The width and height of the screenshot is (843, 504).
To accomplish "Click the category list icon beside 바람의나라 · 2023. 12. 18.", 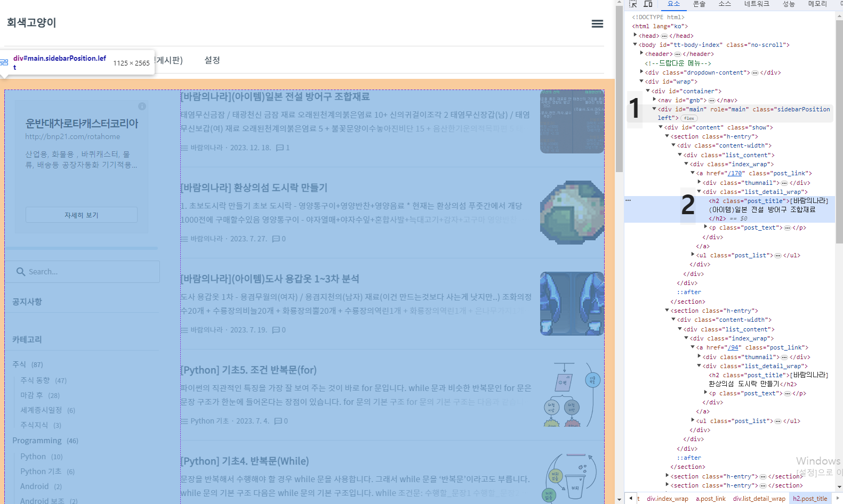I will pyautogui.click(x=184, y=148).
